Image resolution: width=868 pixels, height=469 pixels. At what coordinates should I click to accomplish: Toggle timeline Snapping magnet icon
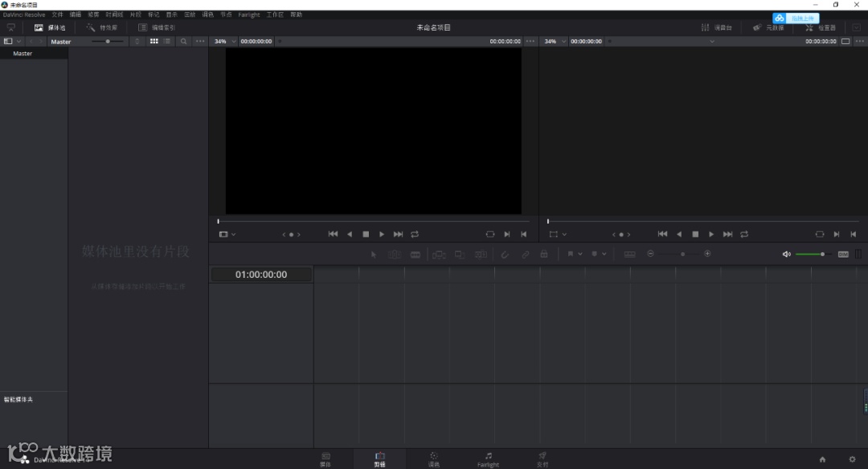pos(505,255)
